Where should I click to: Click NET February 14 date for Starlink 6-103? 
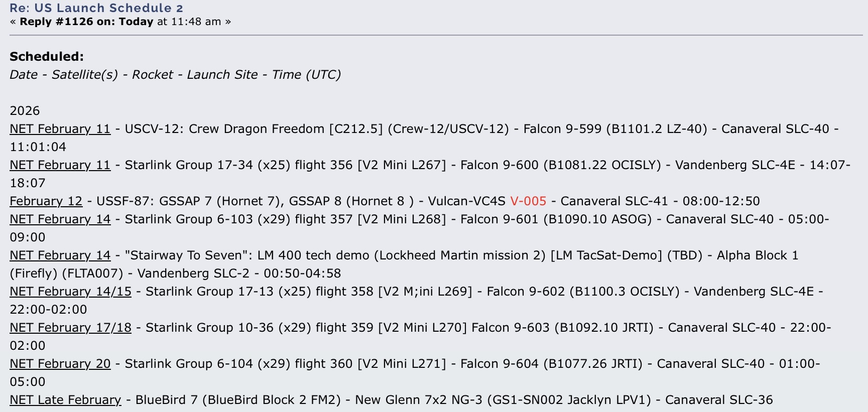click(60, 219)
